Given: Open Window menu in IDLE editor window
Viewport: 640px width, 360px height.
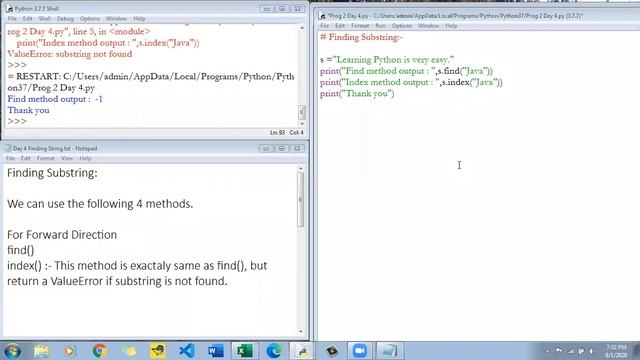Looking at the screenshot, I should click(429, 26).
